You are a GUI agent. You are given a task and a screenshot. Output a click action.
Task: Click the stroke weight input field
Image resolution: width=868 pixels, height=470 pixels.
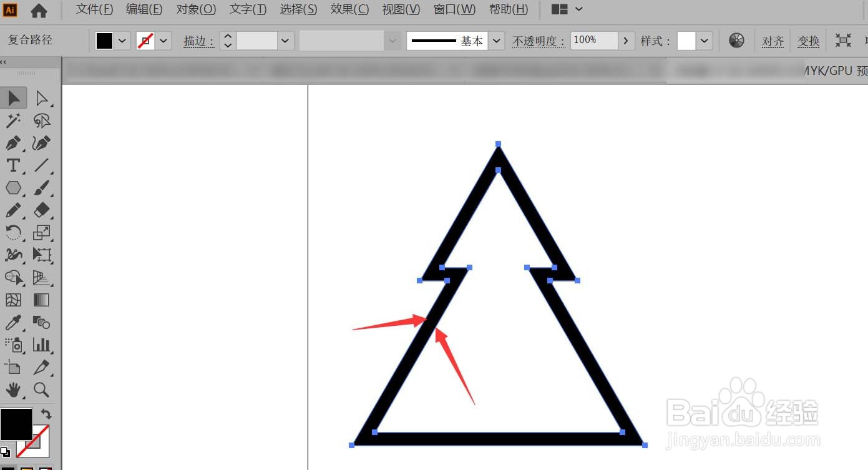256,41
